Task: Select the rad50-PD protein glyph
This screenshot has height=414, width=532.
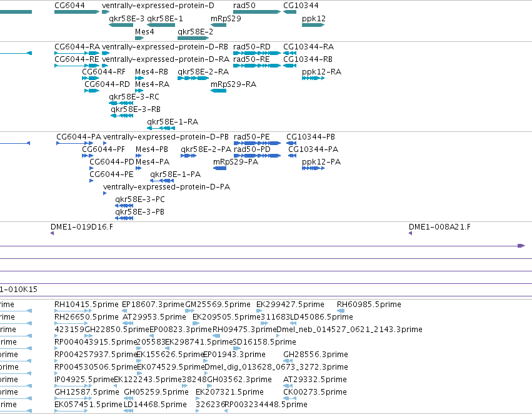Action: tap(257, 156)
